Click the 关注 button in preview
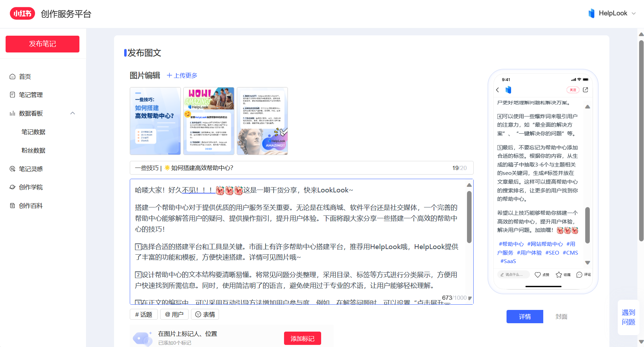This screenshot has height=347, width=644. [573, 90]
